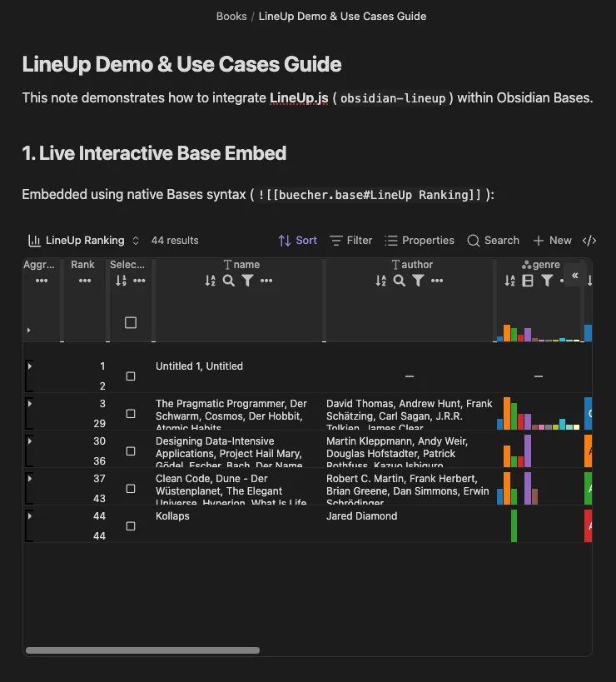Click the green color cell in Clean Code row
This screenshot has height=682, width=616.
pos(589,489)
